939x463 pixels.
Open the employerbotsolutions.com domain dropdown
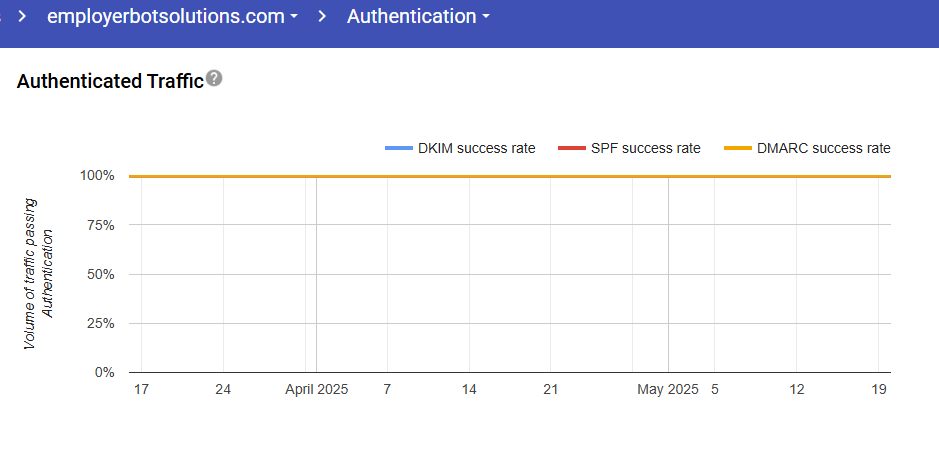(172, 17)
